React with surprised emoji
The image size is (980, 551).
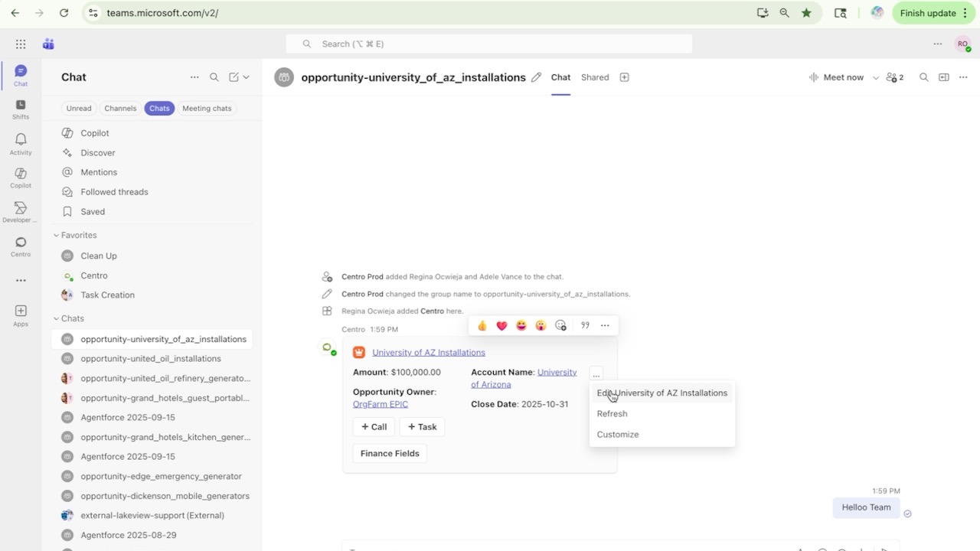(x=541, y=325)
